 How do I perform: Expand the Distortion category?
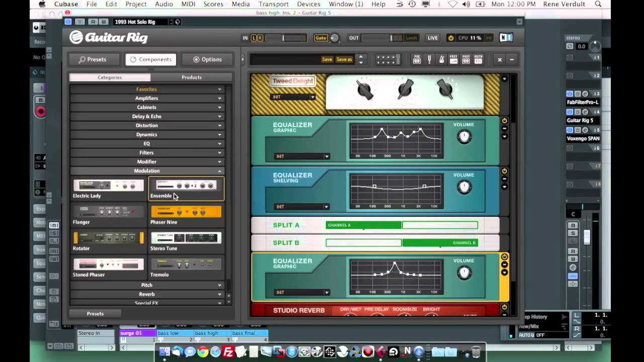click(x=147, y=125)
